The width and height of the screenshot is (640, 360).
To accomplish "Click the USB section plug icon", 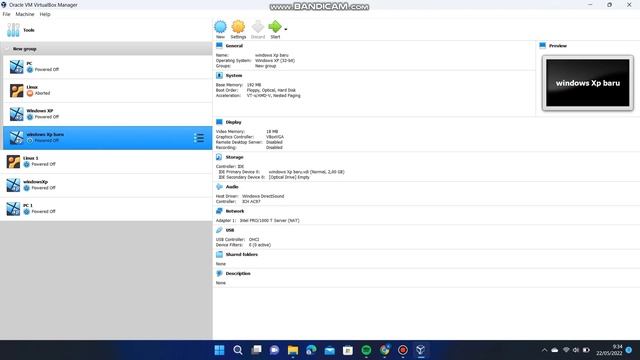I will [x=219, y=230].
